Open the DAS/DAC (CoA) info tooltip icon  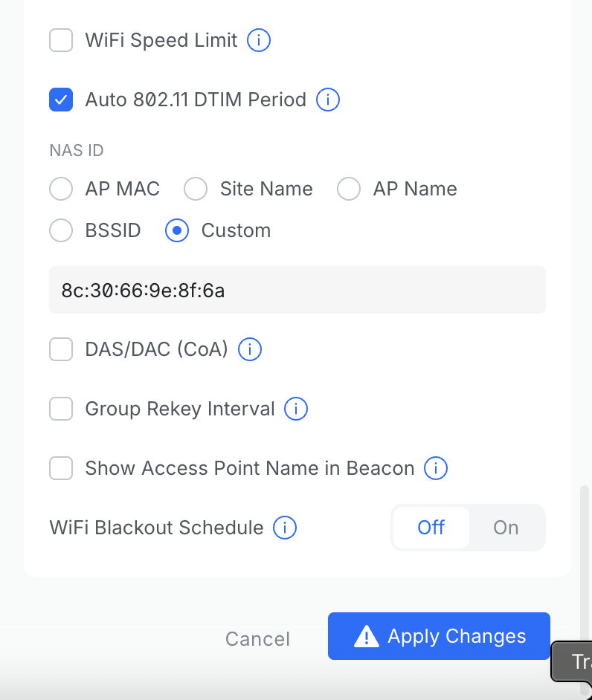[x=249, y=349]
